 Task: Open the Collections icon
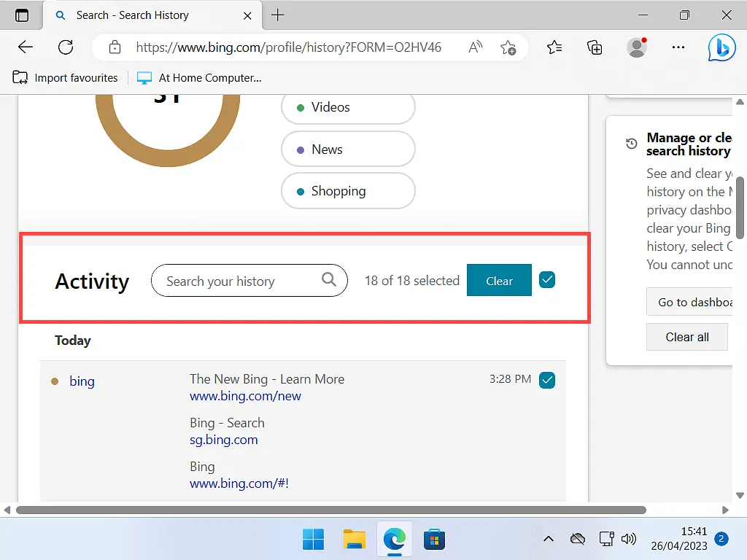pos(595,47)
